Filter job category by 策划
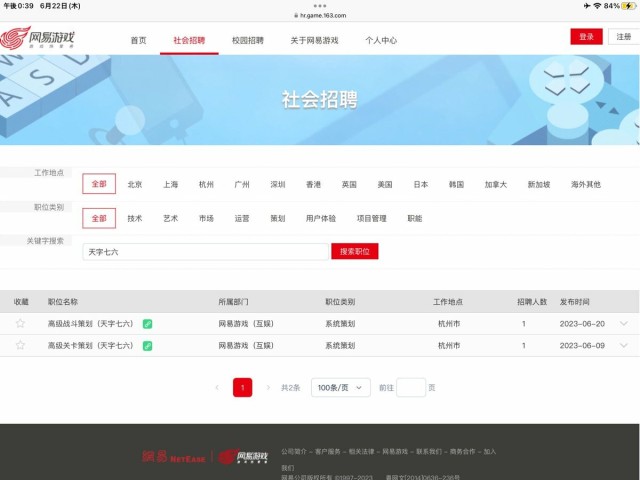640x480 pixels. (x=278, y=218)
